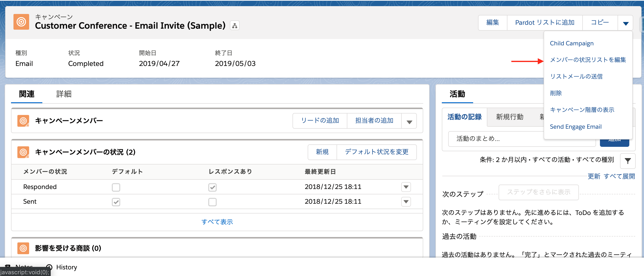Click the すべて表示 link
This screenshot has height=276, width=644.
click(217, 222)
